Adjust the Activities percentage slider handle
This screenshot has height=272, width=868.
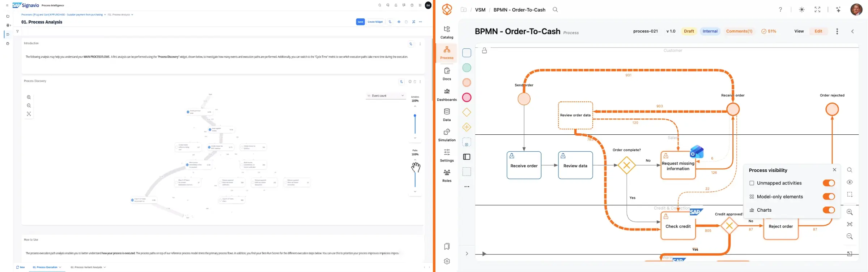(x=415, y=116)
